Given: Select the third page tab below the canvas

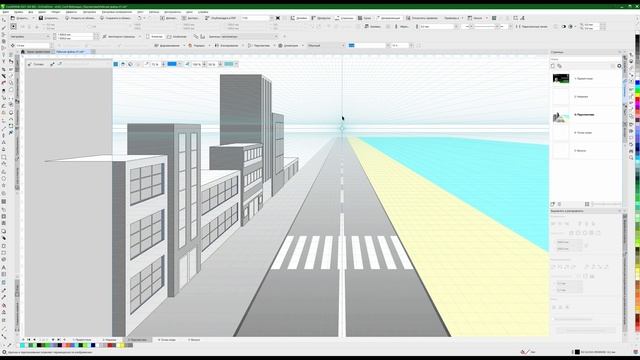Looking at the screenshot, I should [138, 340].
